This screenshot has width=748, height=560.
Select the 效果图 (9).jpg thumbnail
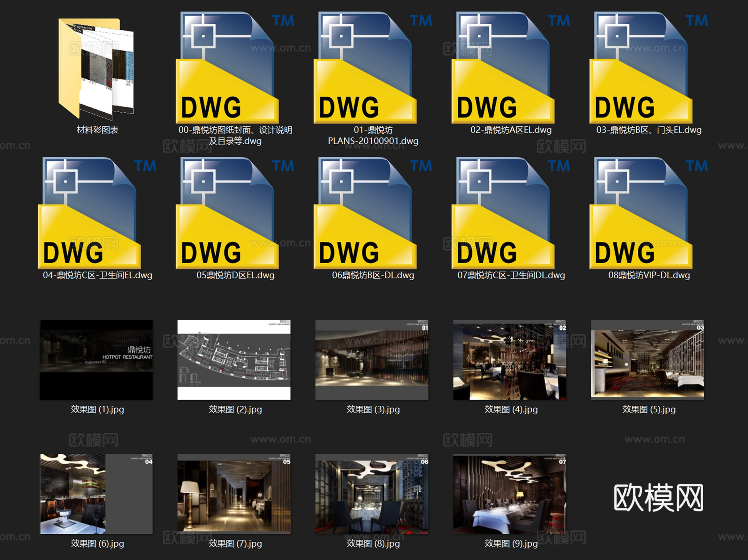(x=510, y=494)
